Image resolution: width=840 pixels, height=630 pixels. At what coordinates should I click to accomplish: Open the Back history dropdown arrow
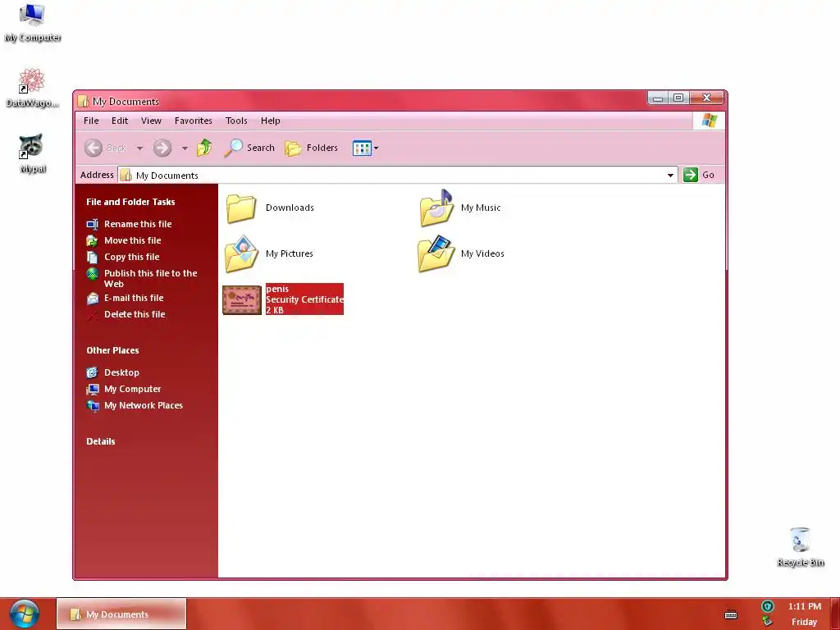[x=139, y=148]
